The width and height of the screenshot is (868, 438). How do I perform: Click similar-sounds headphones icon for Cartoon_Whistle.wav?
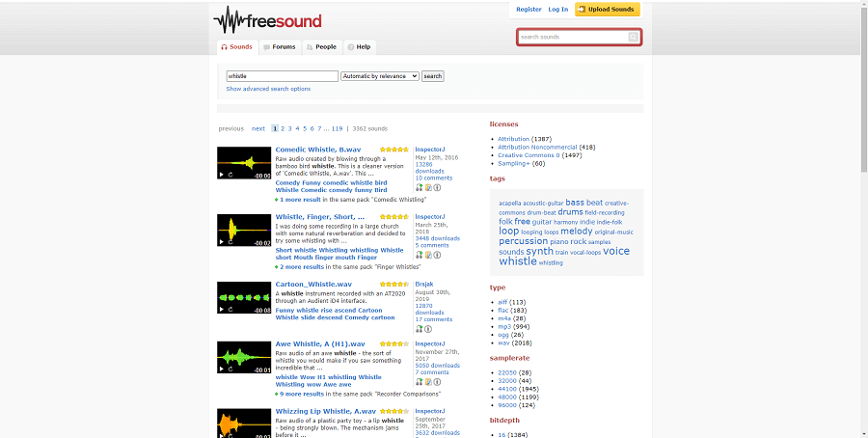click(420, 329)
